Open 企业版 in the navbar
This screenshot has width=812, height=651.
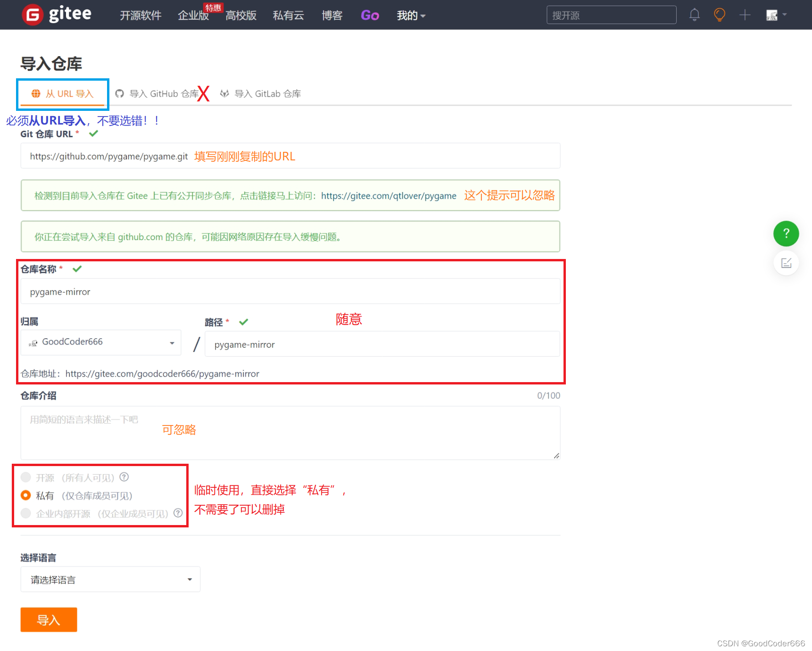(x=193, y=16)
